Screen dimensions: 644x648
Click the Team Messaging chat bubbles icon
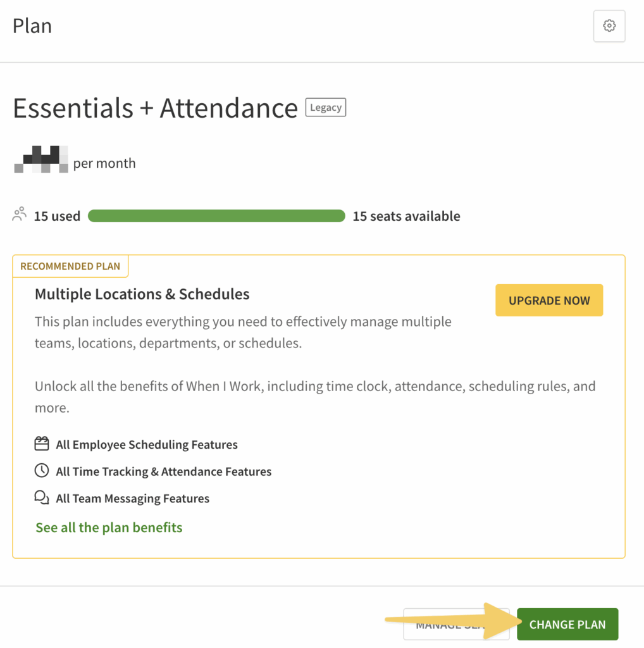point(42,498)
